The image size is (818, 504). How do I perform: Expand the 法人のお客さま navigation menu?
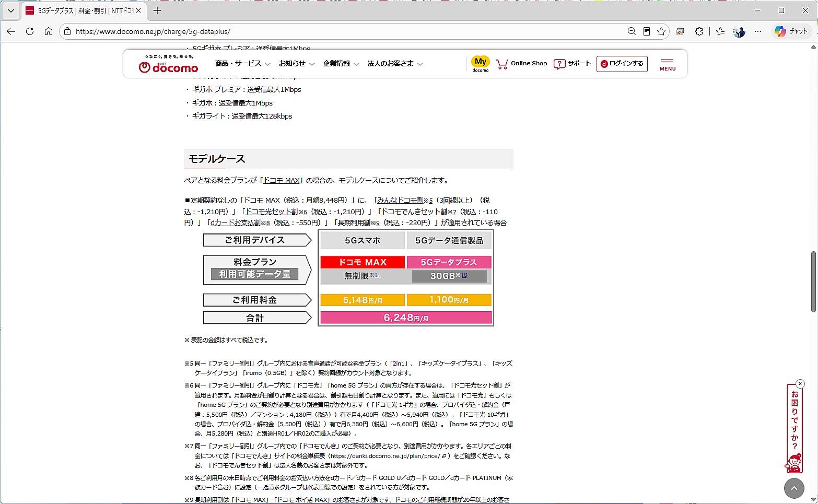[395, 64]
